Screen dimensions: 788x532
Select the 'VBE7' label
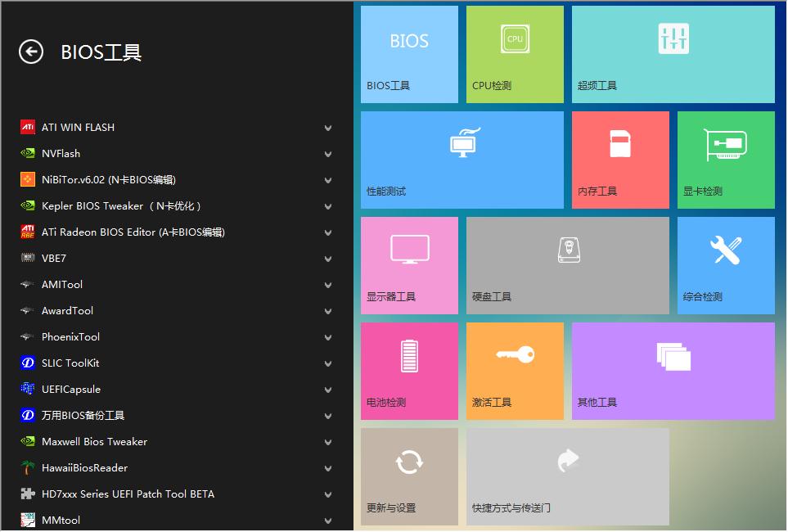pyautogui.click(x=54, y=258)
